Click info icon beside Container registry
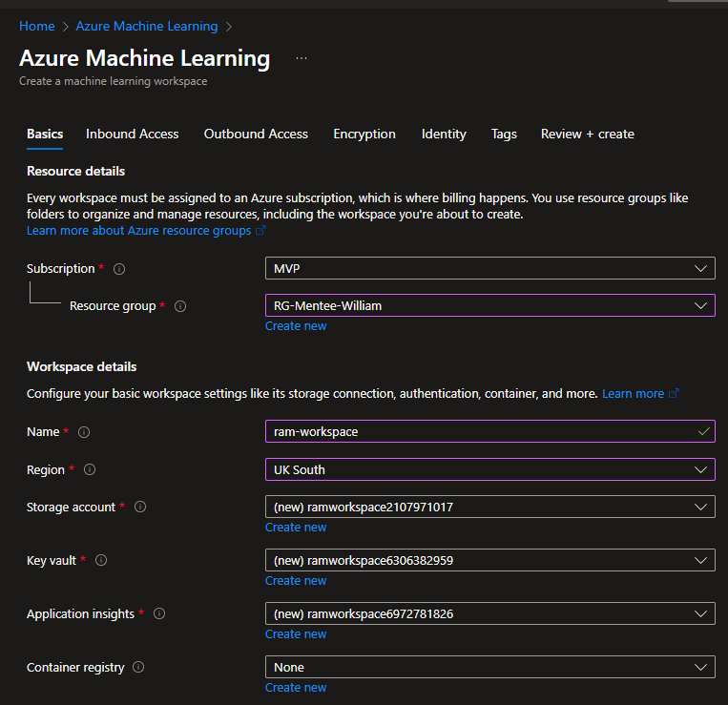This screenshot has height=705, width=728. coord(138,668)
